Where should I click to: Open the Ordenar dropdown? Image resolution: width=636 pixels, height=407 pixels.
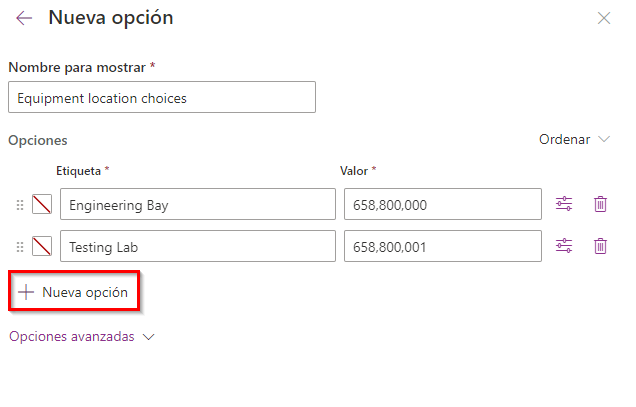(574, 139)
